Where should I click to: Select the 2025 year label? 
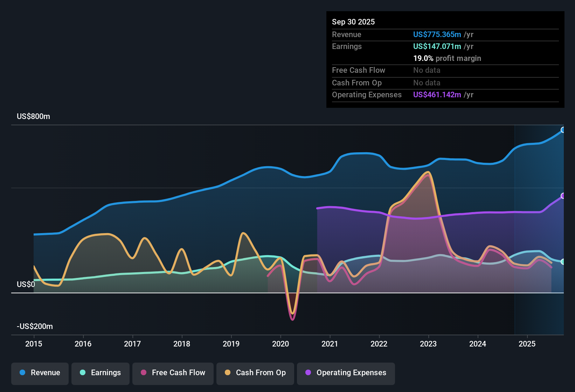point(527,344)
